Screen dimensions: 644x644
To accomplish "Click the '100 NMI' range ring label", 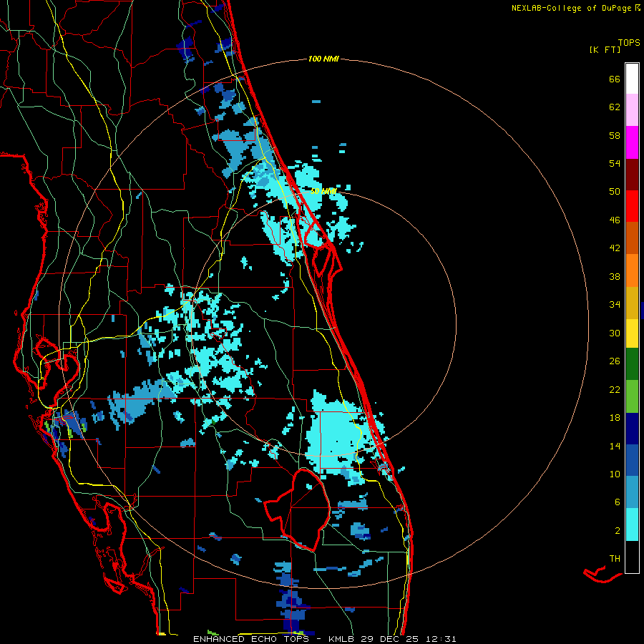I will point(323,59).
